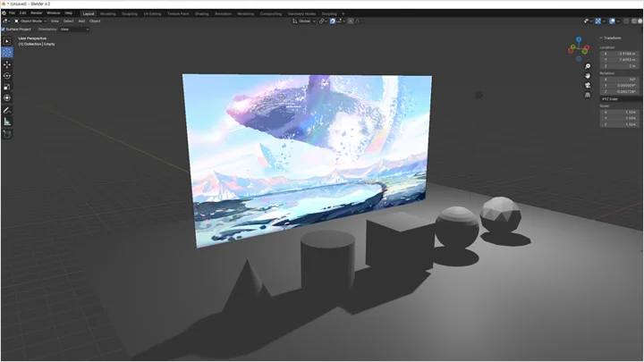The width and height of the screenshot is (644, 362).
Task: Toggle the camera view icon
Action: pos(588,86)
